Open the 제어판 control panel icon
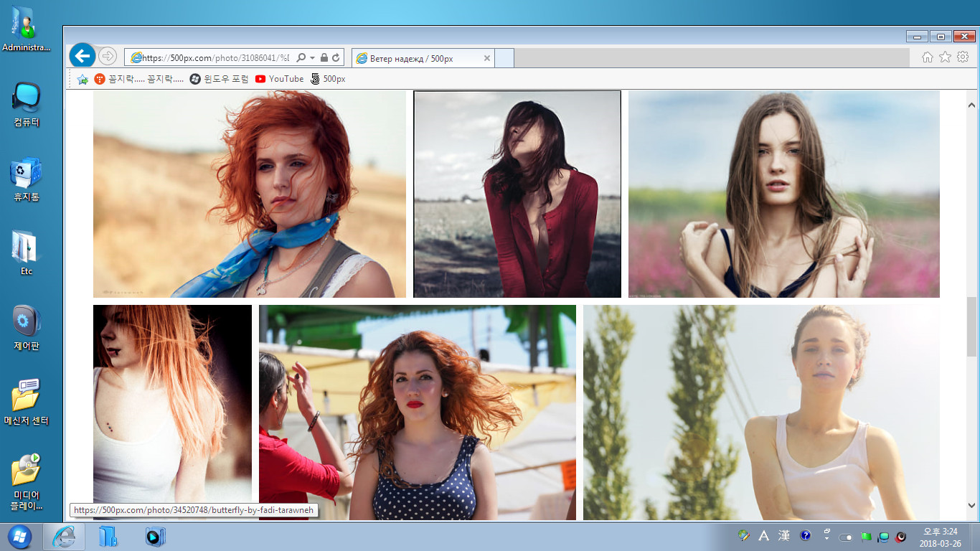This screenshot has height=551, width=980. [27, 329]
